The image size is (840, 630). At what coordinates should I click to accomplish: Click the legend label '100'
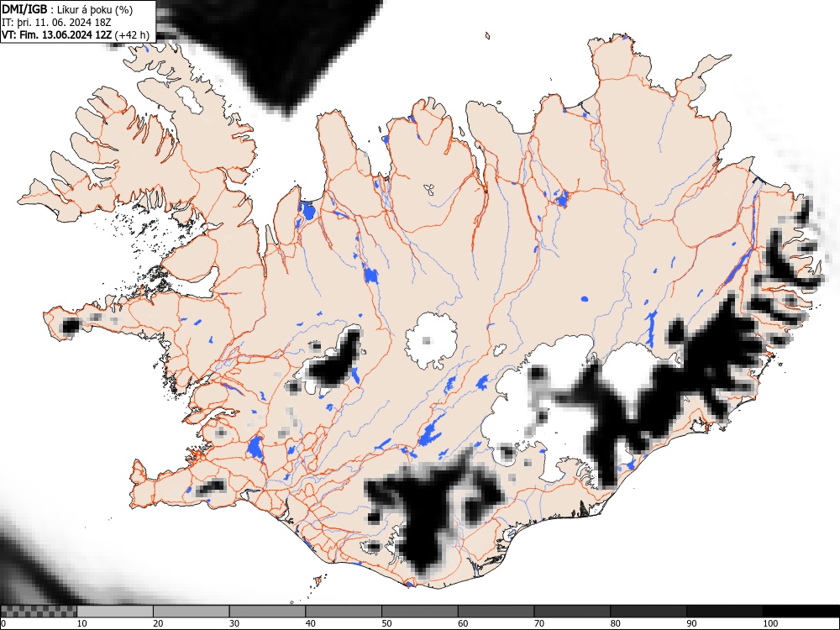point(769,623)
